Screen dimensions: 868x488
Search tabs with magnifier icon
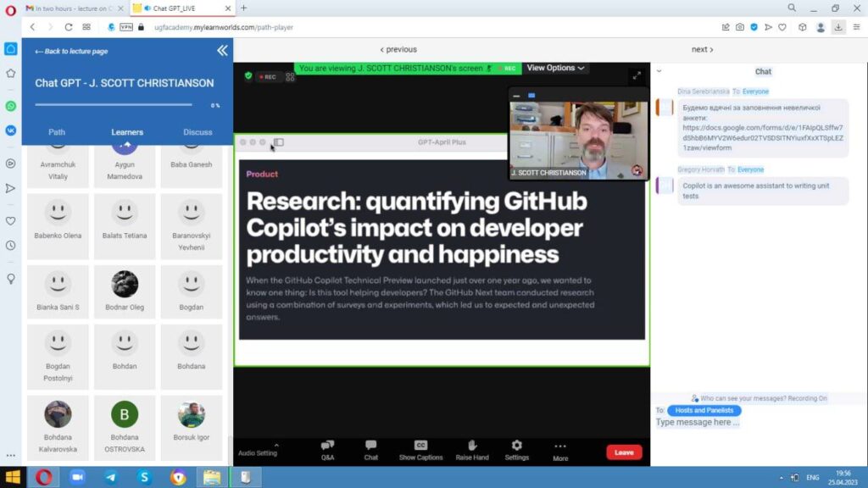point(792,8)
